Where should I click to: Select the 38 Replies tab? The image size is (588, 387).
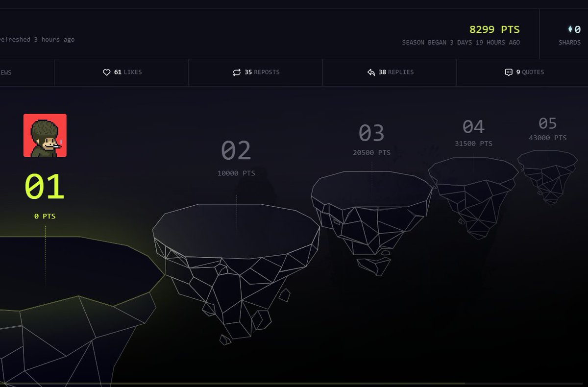point(390,72)
